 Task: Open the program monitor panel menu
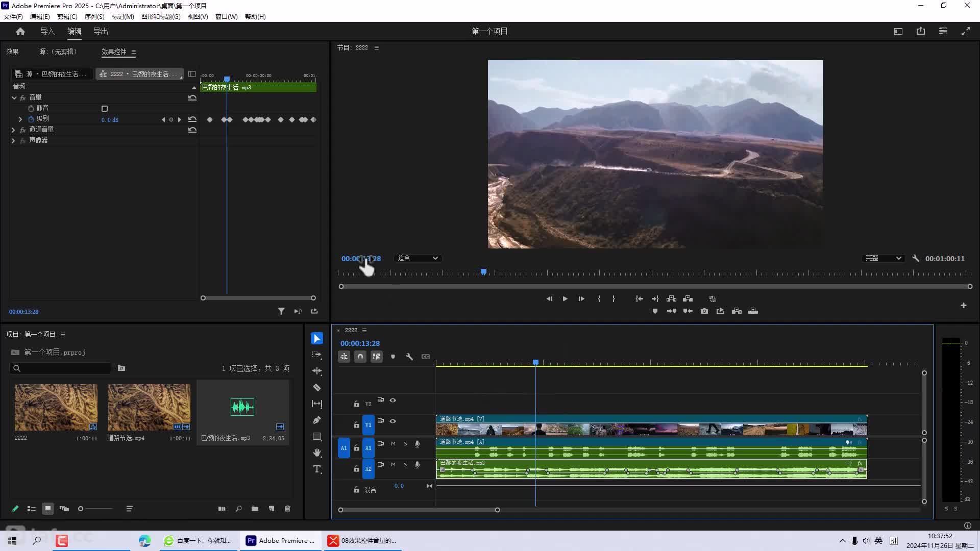pyautogui.click(x=377, y=47)
